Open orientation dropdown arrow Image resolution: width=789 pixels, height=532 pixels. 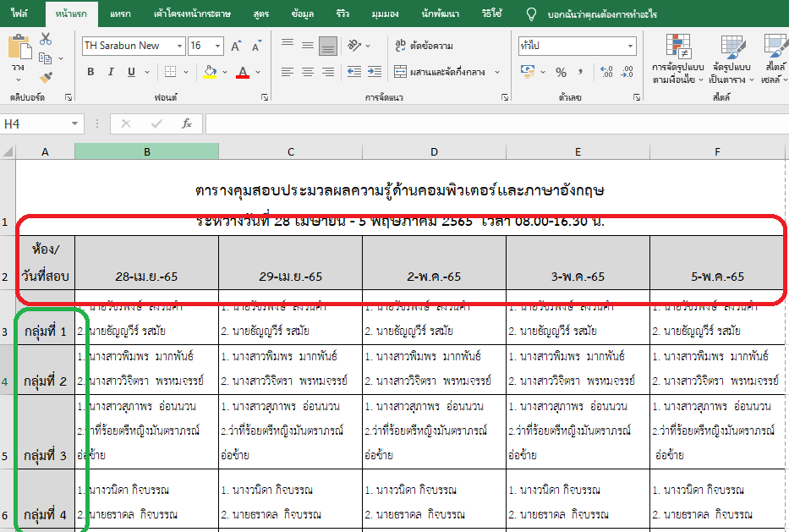pyautogui.click(x=368, y=46)
